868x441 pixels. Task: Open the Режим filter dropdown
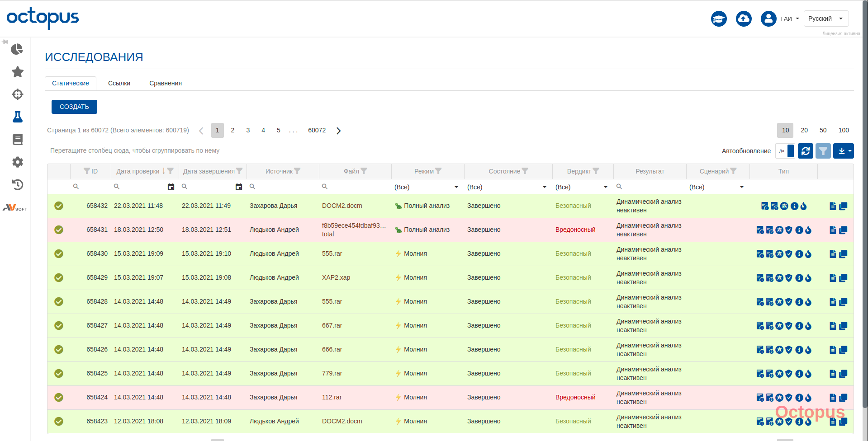click(x=427, y=187)
